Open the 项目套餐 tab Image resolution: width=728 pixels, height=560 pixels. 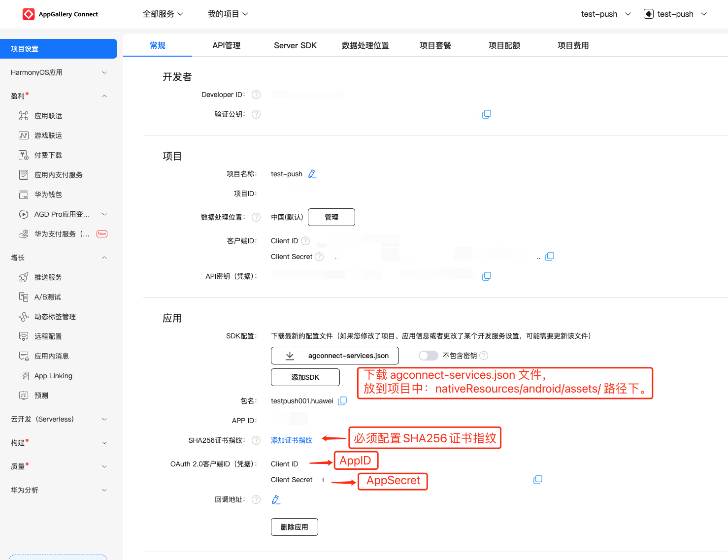coord(435,45)
